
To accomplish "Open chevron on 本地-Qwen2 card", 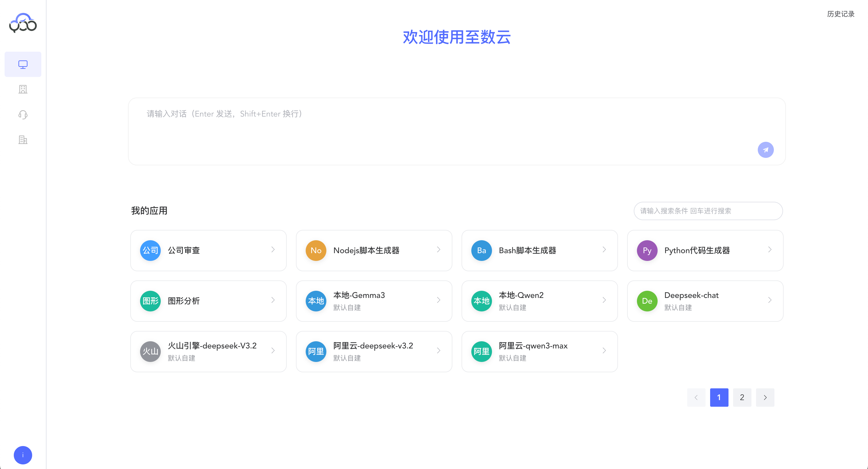I will tap(604, 300).
